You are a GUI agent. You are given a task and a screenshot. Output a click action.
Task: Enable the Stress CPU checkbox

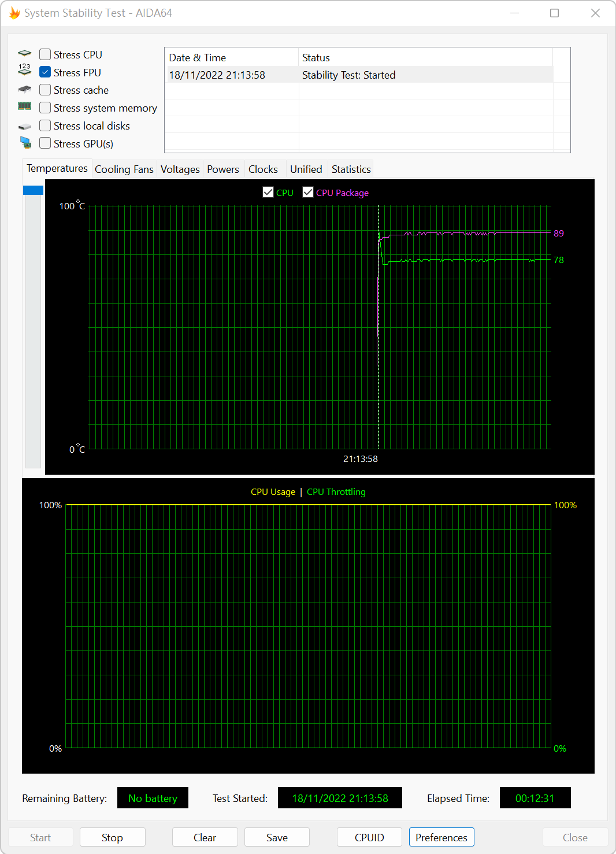coord(45,54)
